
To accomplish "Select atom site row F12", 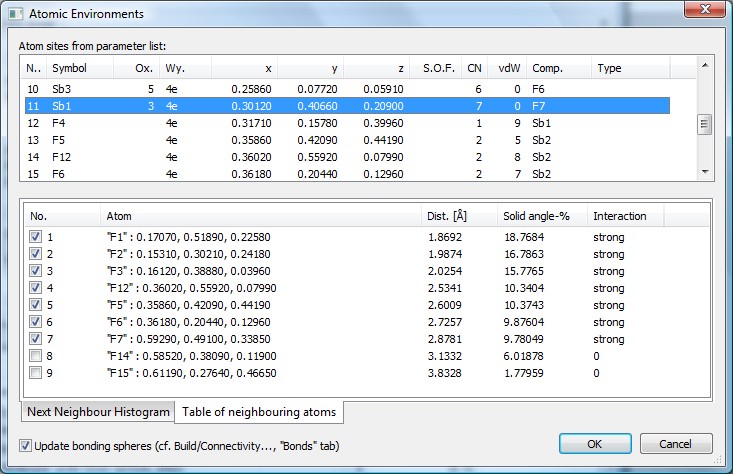I will [347, 157].
